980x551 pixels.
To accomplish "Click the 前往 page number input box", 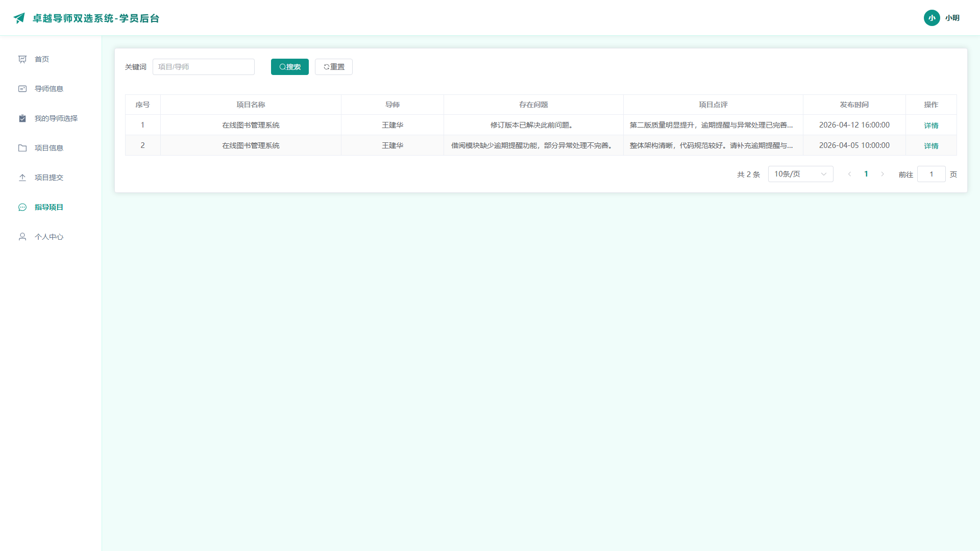I will coord(932,174).
